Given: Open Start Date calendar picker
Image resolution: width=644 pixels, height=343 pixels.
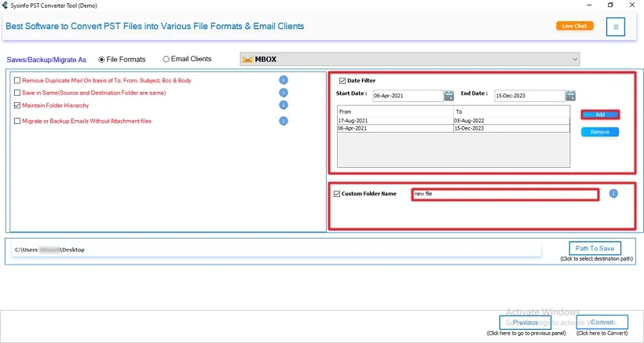Looking at the screenshot, I should pyautogui.click(x=449, y=96).
